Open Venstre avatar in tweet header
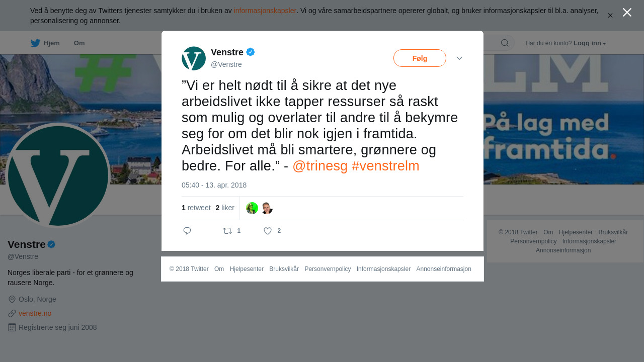Image resolution: width=644 pixels, height=362 pixels. 194,58
